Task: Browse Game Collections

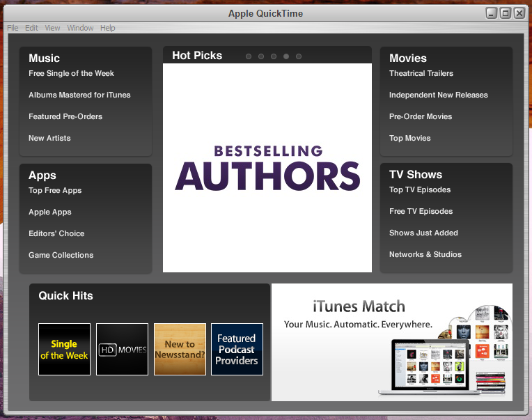Action: click(x=61, y=255)
